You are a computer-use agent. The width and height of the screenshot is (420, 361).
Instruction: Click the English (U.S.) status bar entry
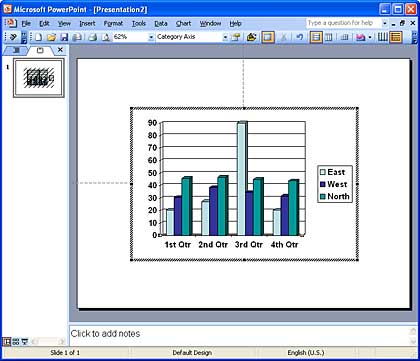point(306,352)
